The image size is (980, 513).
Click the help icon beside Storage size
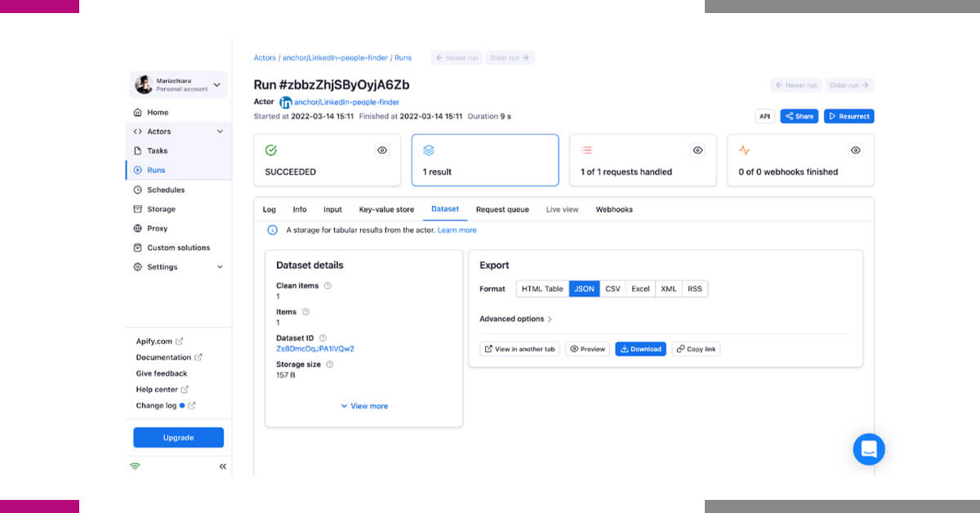click(x=330, y=364)
